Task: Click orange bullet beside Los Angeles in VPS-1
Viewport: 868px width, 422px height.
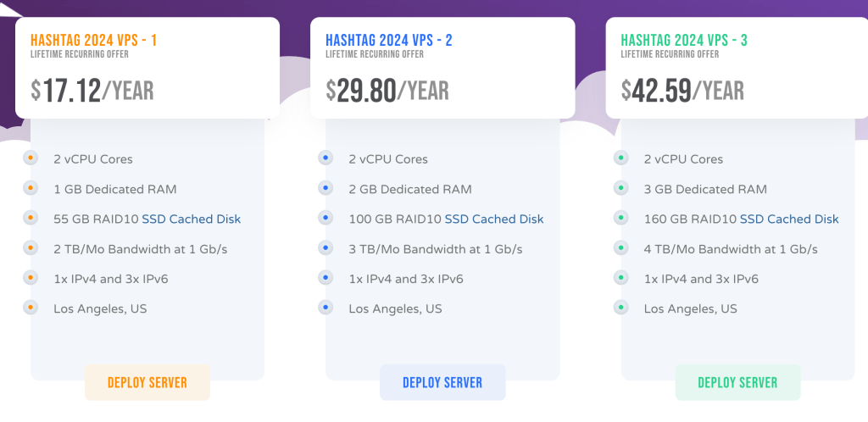Action: pos(31,308)
